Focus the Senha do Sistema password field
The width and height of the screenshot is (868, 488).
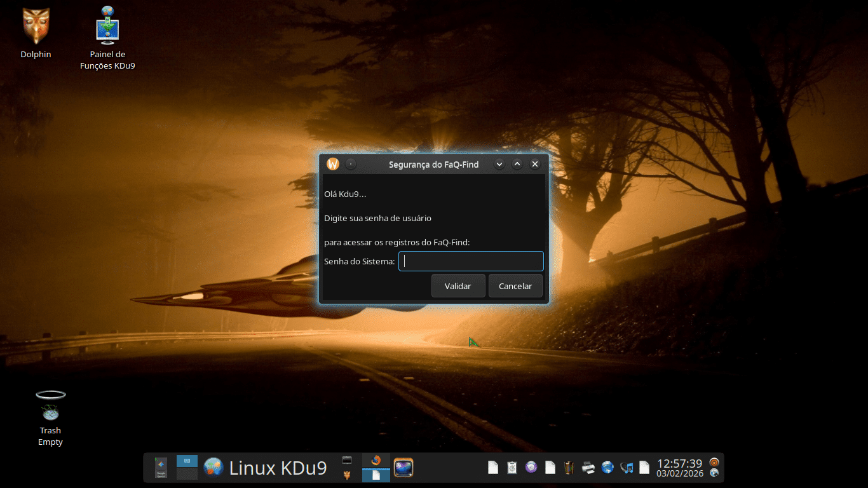pos(471,261)
